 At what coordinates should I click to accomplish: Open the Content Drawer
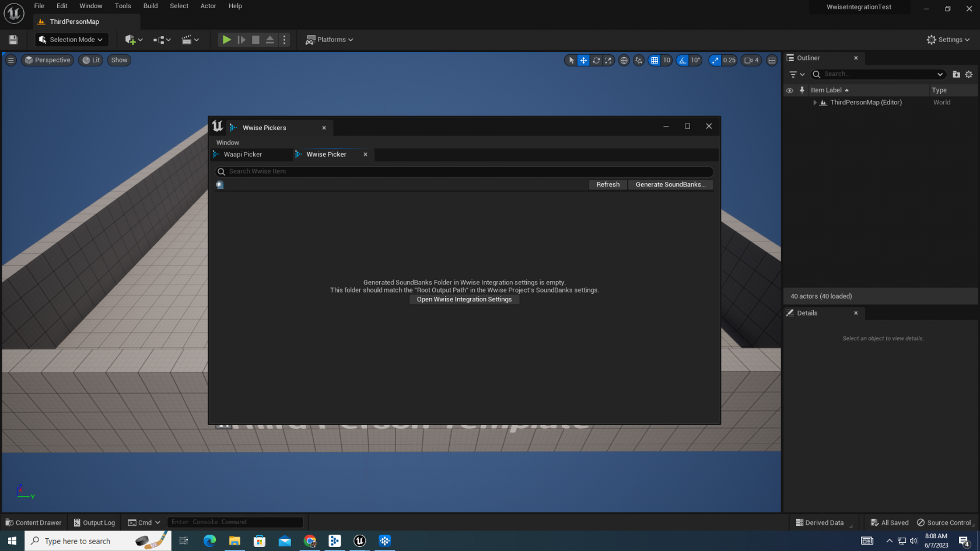point(34,522)
